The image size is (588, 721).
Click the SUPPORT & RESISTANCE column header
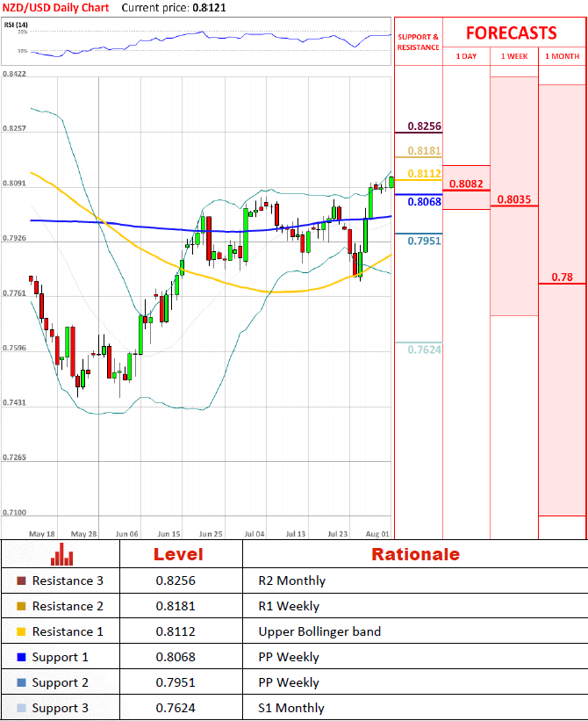[x=418, y=42]
